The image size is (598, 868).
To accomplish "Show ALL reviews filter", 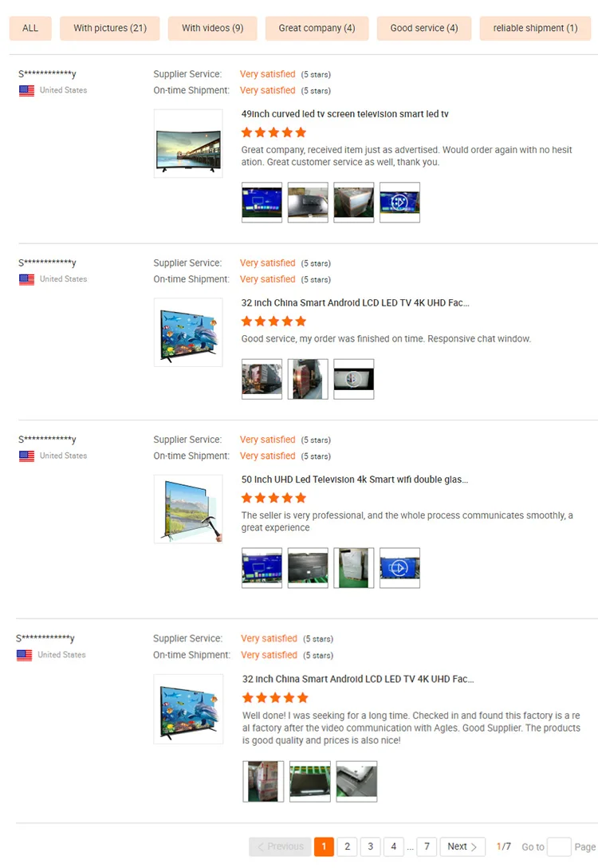I will (30, 28).
